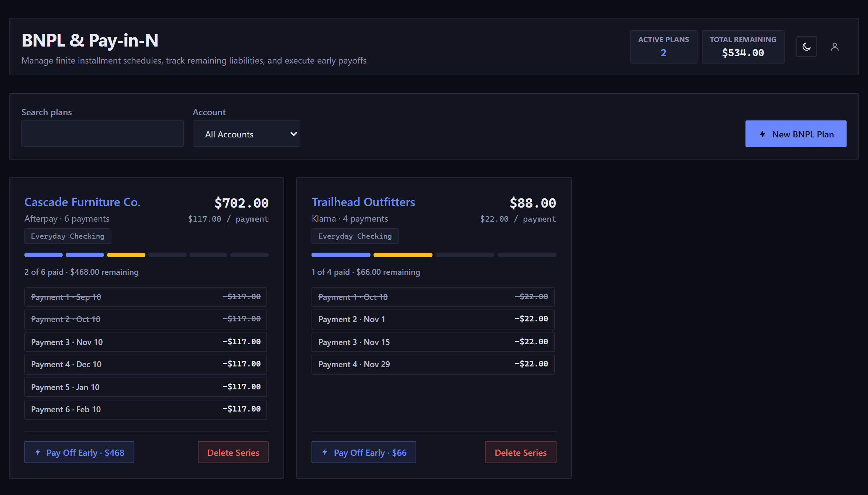Click the Search plans input field
Viewport: 868px width, 495px height.
tap(103, 134)
